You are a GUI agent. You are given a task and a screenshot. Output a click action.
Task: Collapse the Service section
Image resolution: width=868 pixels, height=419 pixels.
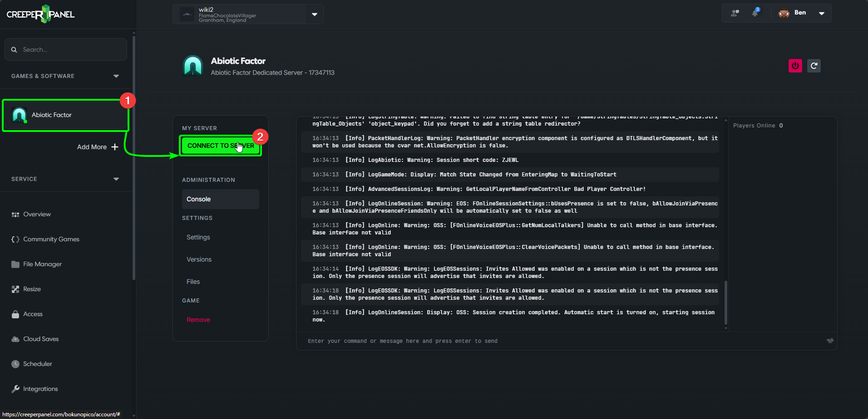(116, 179)
